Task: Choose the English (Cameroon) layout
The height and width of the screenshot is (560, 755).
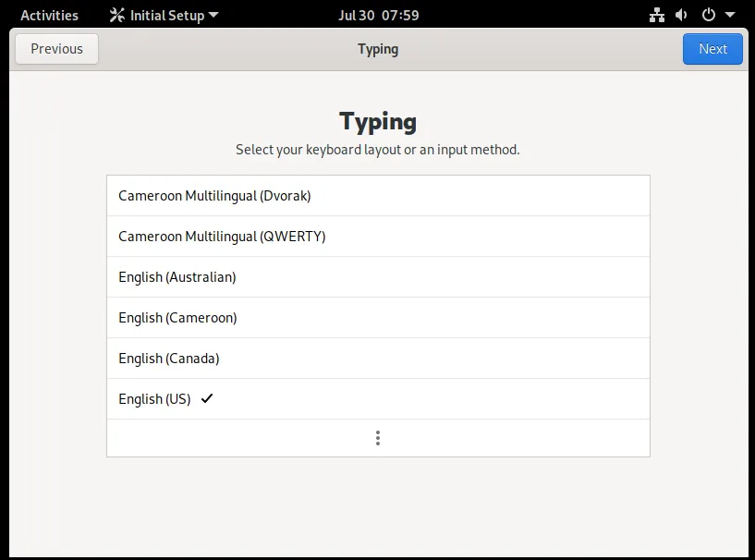Action: click(177, 318)
